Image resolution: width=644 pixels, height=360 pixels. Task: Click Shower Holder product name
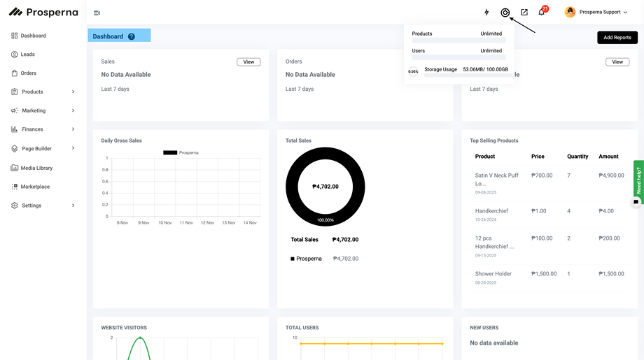(x=493, y=274)
